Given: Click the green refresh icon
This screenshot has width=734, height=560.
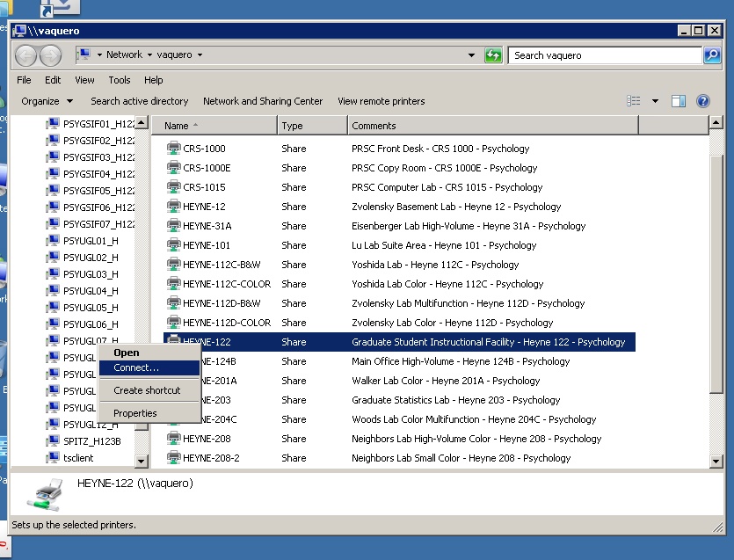Looking at the screenshot, I should [493, 55].
